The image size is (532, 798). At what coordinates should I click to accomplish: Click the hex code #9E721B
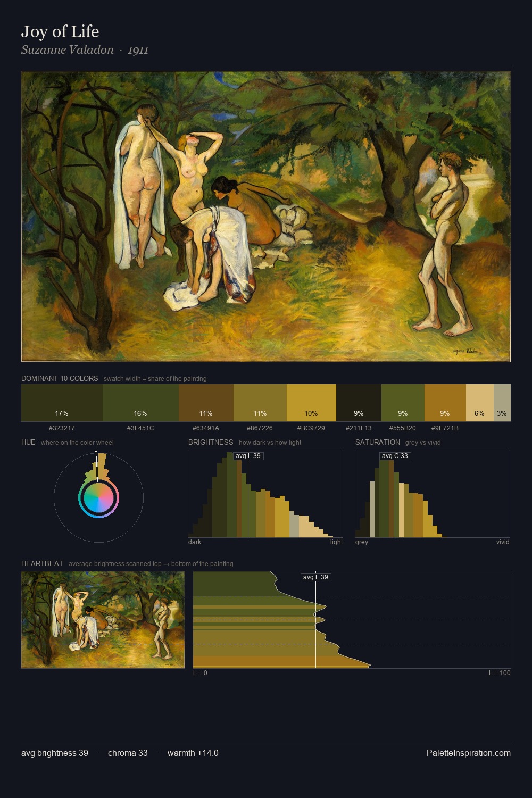[445, 428]
